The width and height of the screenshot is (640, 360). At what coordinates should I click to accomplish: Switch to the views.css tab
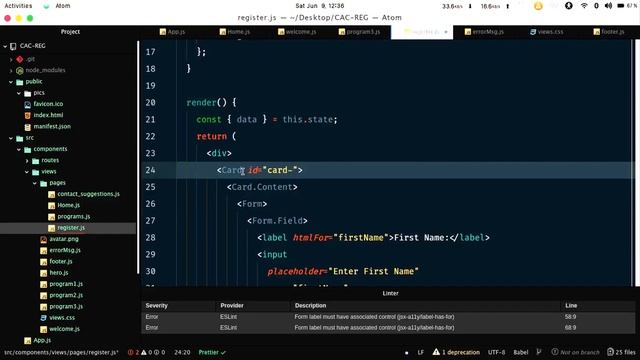click(x=546, y=32)
